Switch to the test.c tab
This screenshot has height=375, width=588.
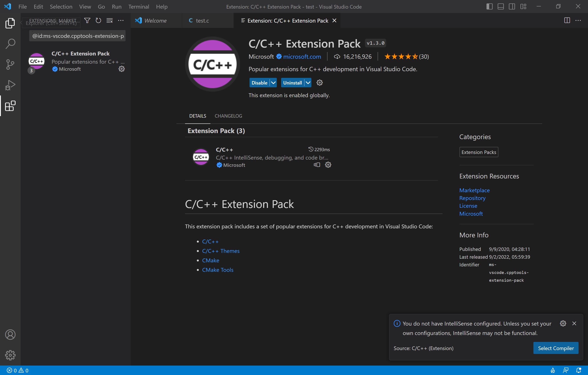208,20
